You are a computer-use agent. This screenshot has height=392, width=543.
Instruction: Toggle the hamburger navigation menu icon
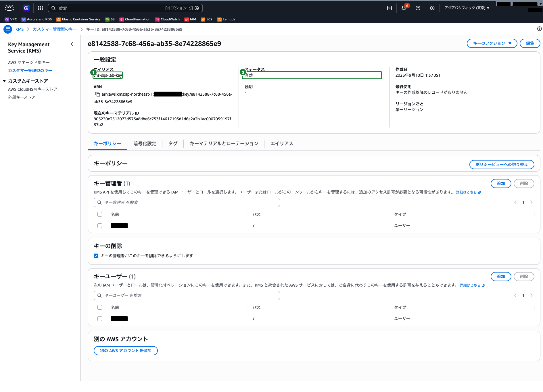[x=8, y=29]
